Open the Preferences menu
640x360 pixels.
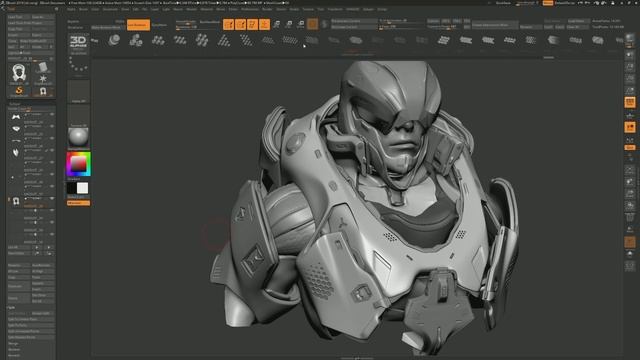click(x=249, y=9)
